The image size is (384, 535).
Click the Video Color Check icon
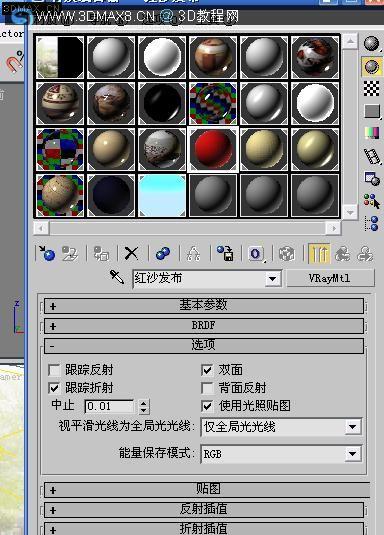tap(371, 133)
